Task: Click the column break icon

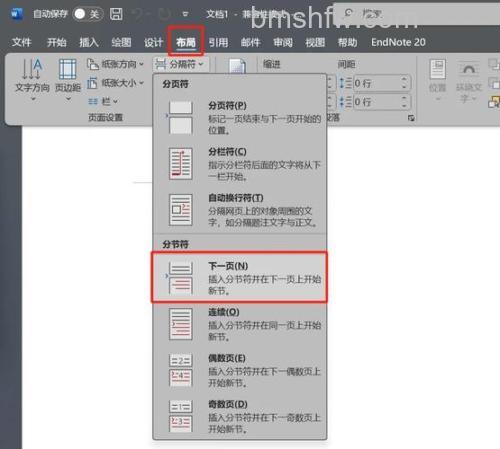Action: point(181,164)
